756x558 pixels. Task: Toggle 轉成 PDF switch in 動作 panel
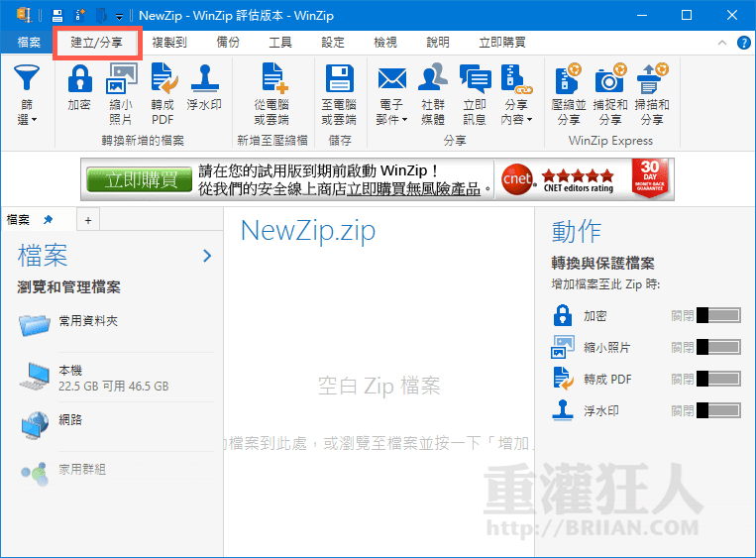(719, 379)
